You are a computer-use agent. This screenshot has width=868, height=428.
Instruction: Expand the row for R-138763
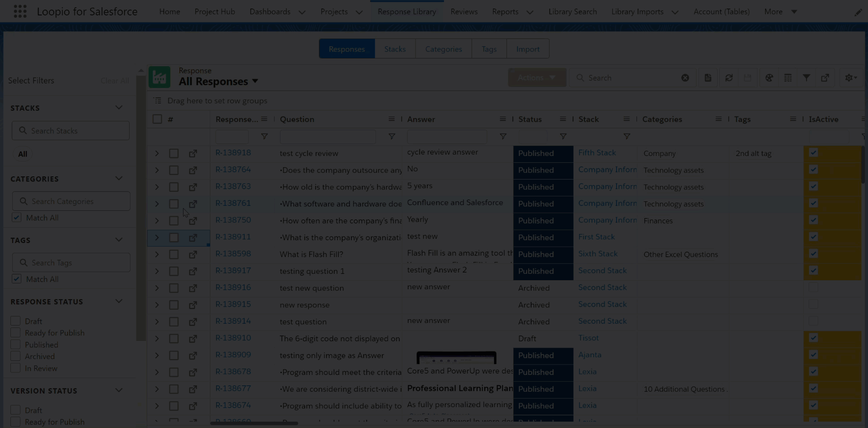click(x=157, y=187)
